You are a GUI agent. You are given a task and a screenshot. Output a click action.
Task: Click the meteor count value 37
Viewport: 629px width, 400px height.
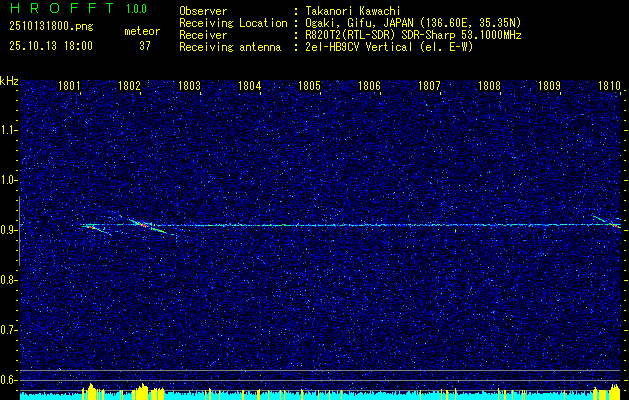pos(145,46)
